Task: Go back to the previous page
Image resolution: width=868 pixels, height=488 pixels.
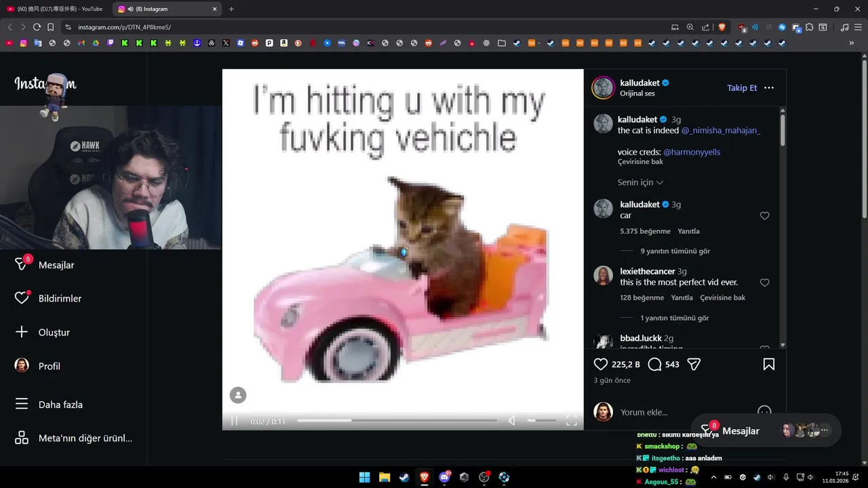Action: coord(9,27)
